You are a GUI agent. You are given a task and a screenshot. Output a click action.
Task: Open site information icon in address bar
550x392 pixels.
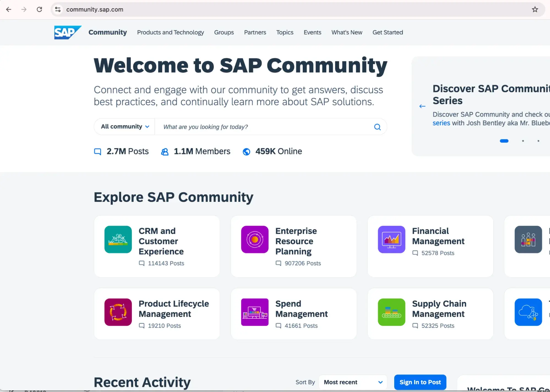tap(58, 9)
